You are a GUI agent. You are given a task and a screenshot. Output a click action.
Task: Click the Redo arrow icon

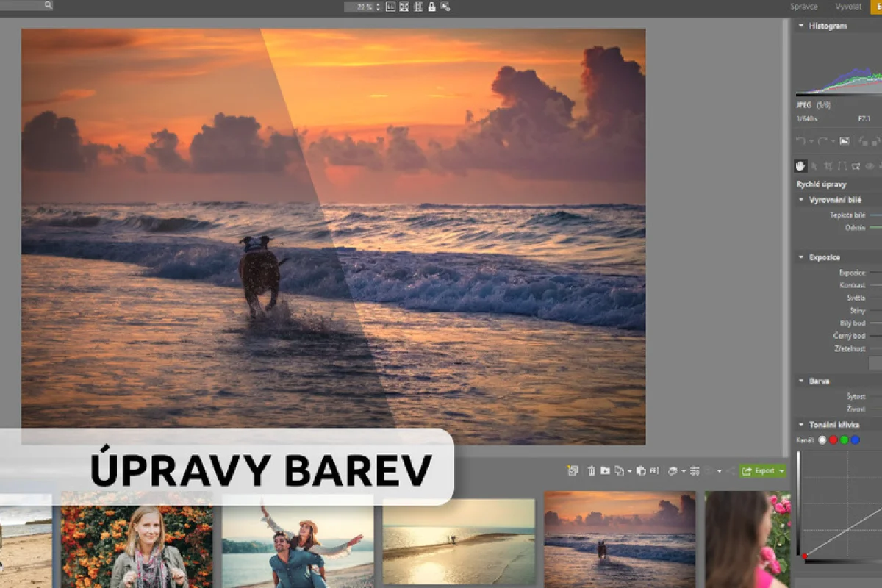tap(822, 141)
